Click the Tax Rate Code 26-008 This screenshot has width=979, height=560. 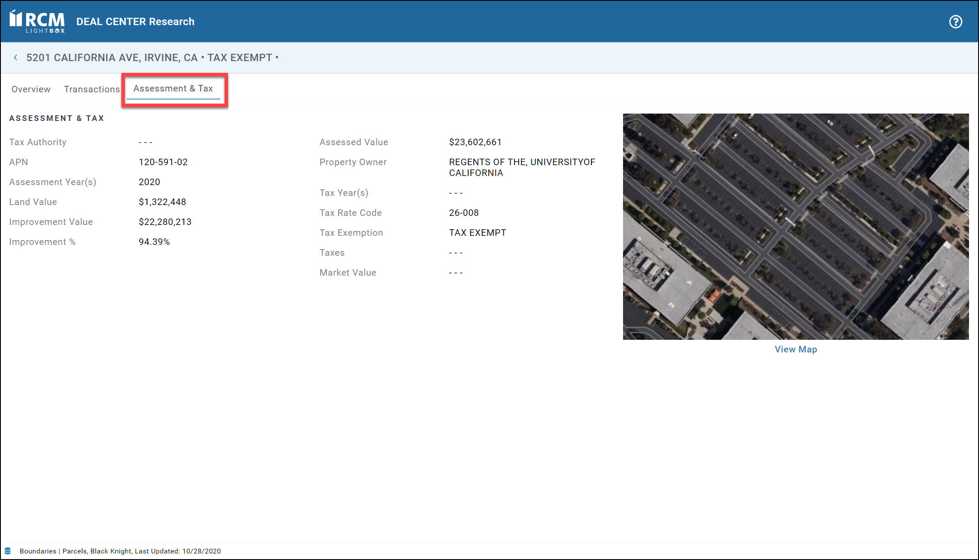[x=463, y=213]
